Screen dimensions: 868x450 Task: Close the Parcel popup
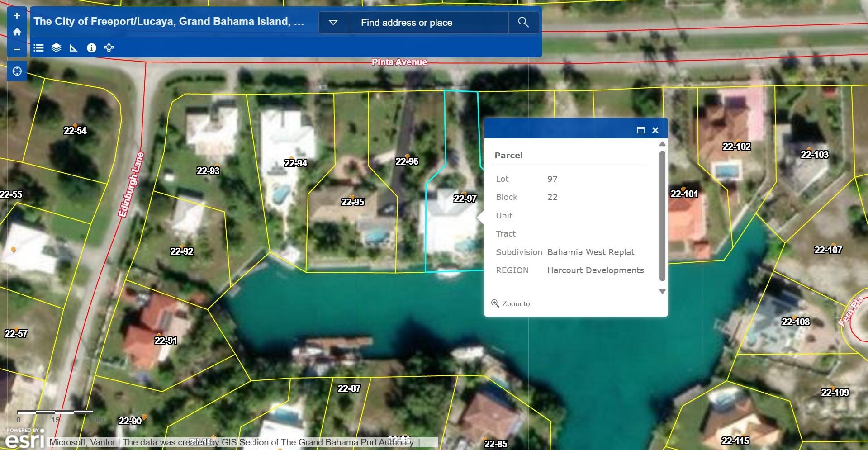point(655,130)
